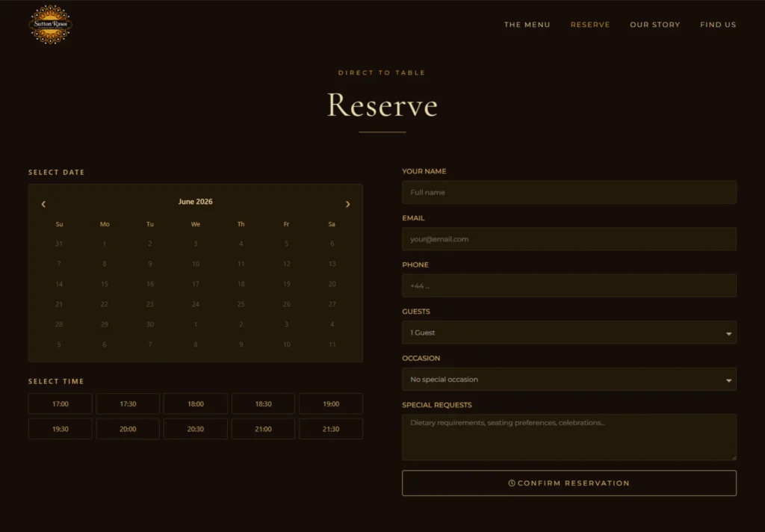
Task: Select the 21:00 time slot
Action: pos(263,429)
